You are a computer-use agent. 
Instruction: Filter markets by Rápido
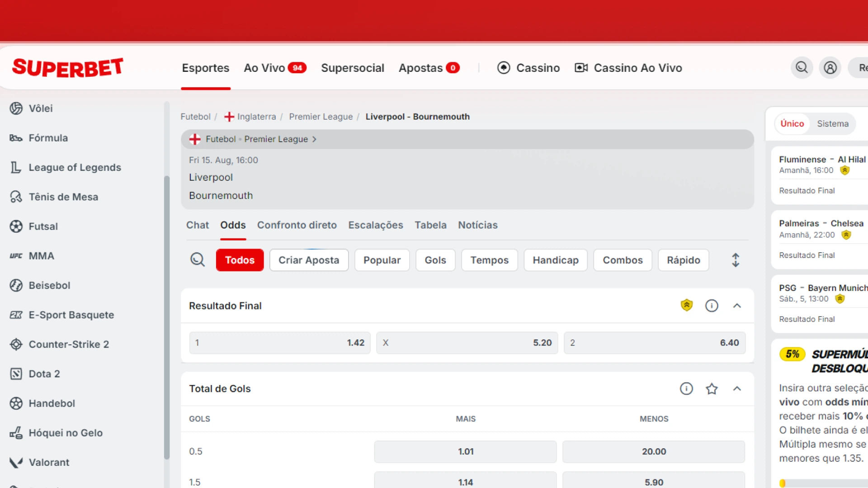(x=684, y=260)
